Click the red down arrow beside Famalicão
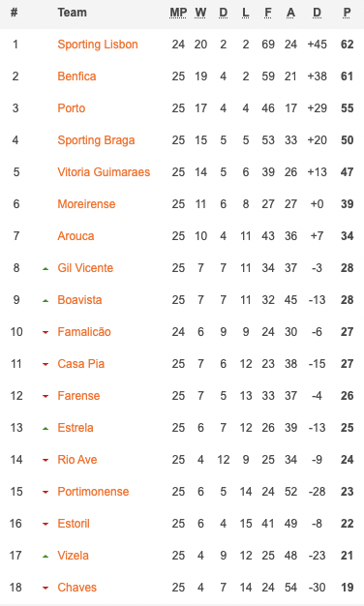This screenshot has width=364, height=606. (x=45, y=332)
